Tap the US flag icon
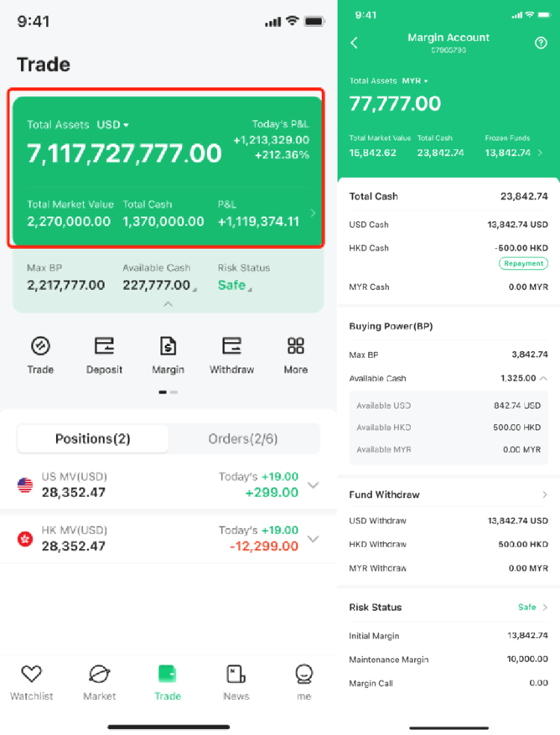Viewport: 560px width, 735px height. 25,485
